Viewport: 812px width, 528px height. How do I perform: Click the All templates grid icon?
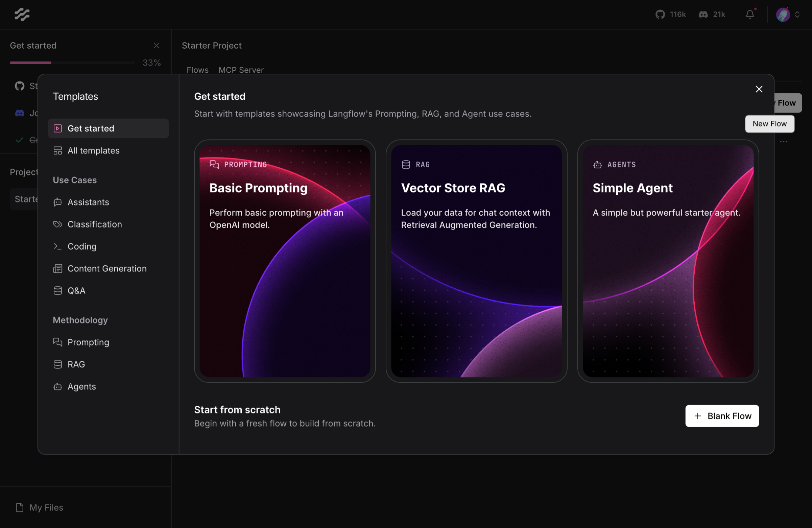58,150
